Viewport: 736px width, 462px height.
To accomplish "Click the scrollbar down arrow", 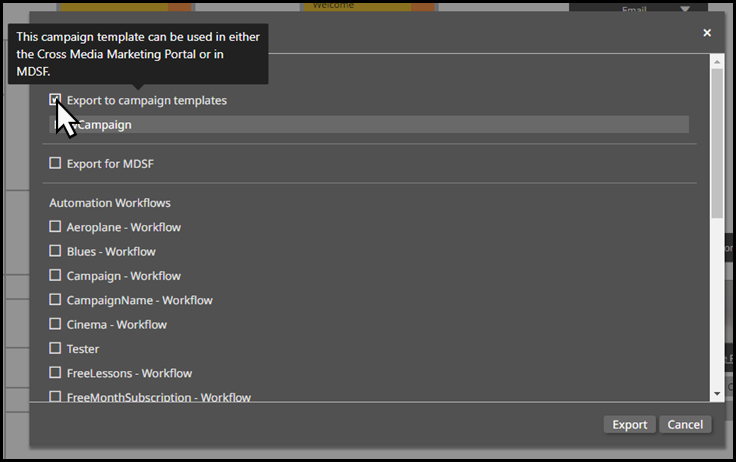I will pyautogui.click(x=716, y=394).
